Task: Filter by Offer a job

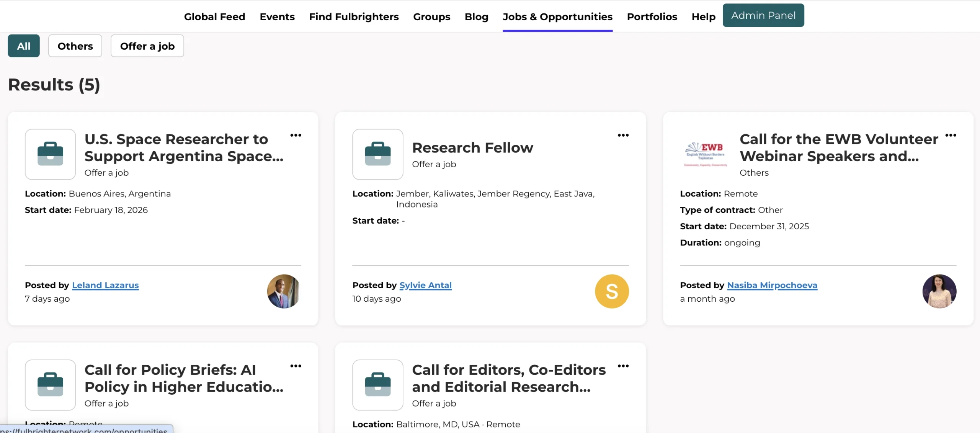Action: click(147, 46)
